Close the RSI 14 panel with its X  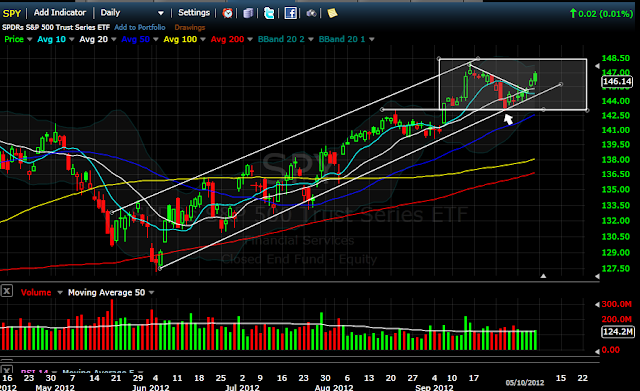7,370
